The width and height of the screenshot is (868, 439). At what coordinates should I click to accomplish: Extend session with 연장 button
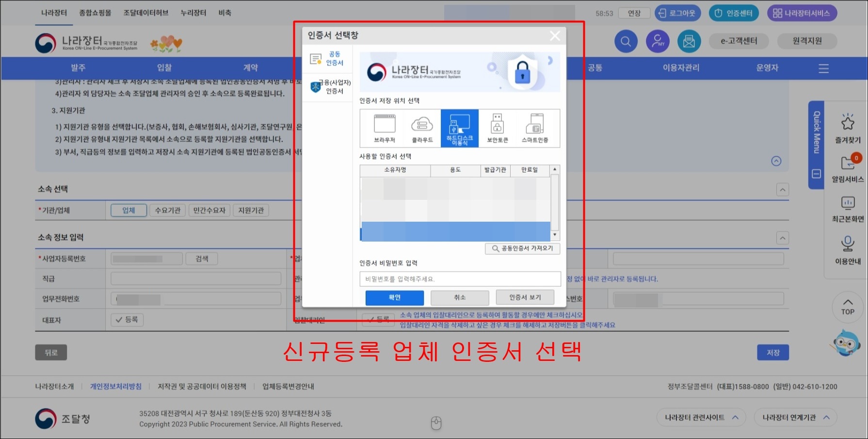click(634, 13)
